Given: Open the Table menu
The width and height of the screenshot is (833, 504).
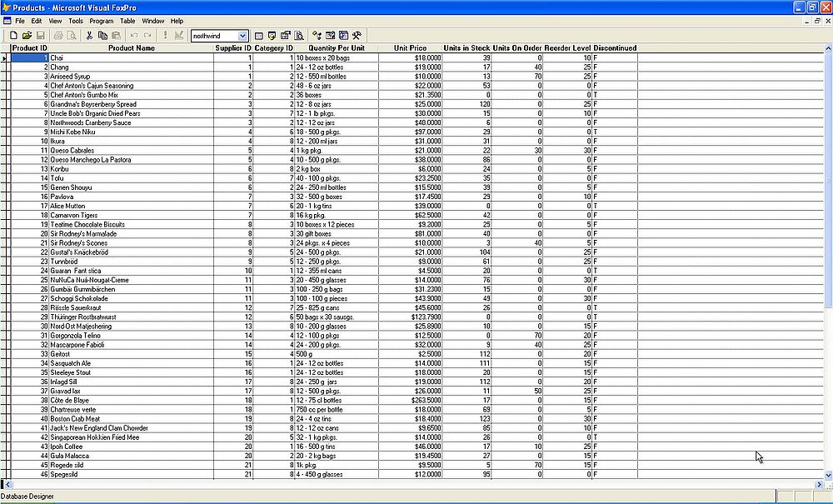Looking at the screenshot, I should tap(127, 22).
